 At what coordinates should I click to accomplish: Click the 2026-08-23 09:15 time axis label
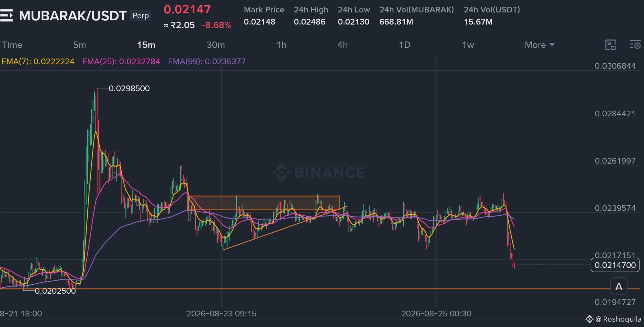(x=221, y=314)
